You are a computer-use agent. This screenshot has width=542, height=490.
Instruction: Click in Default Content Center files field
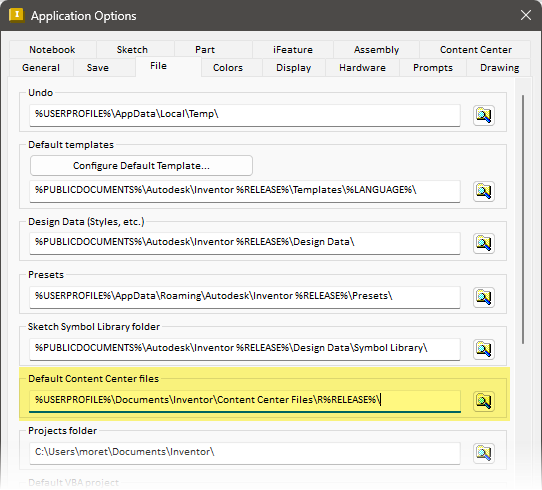(245, 401)
